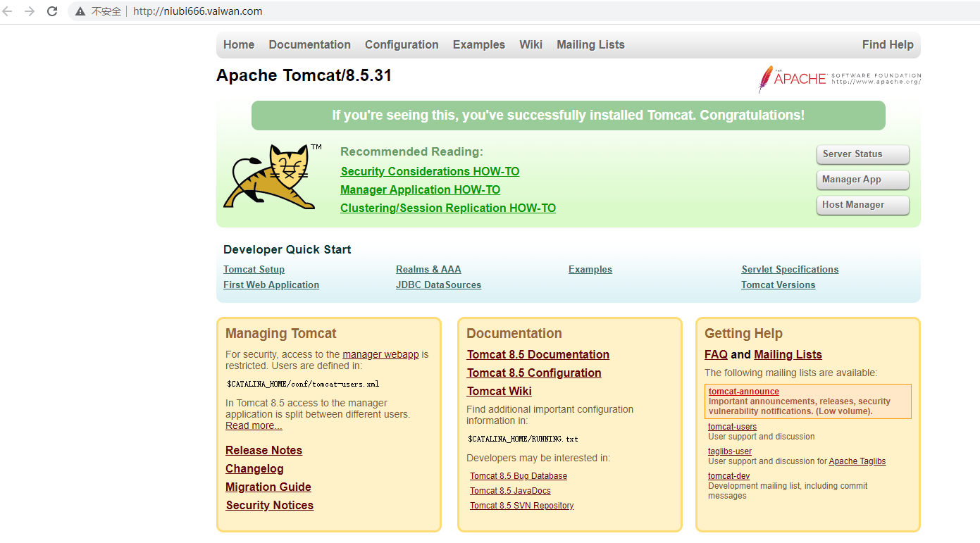
Task: Open the Tomcat 8.5 Bug Database link
Action: point(519,476)
